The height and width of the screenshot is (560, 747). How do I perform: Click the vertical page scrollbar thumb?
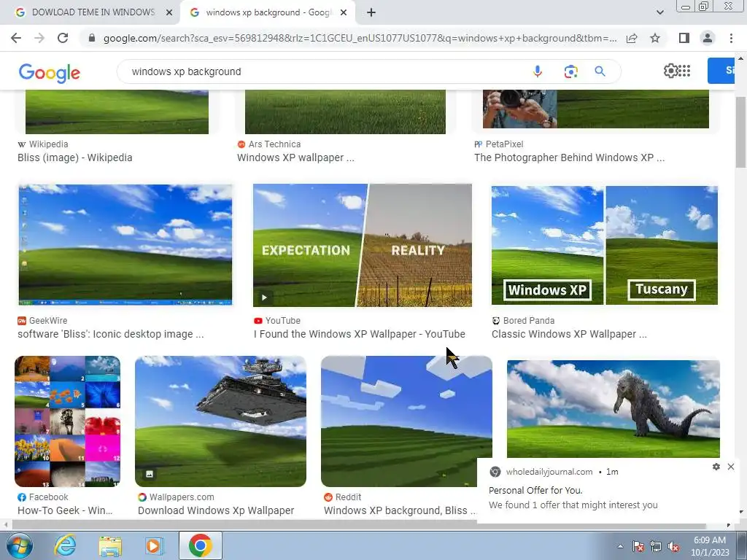click(740, 132)
